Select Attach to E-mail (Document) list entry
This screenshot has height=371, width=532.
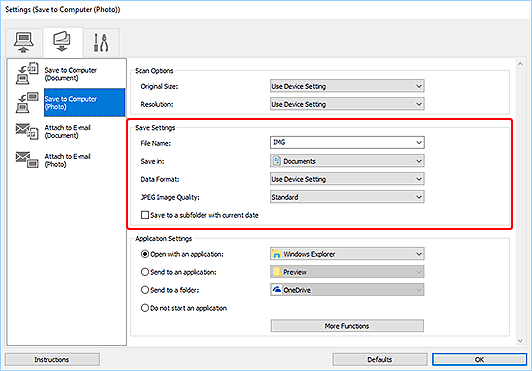[68, 131]
